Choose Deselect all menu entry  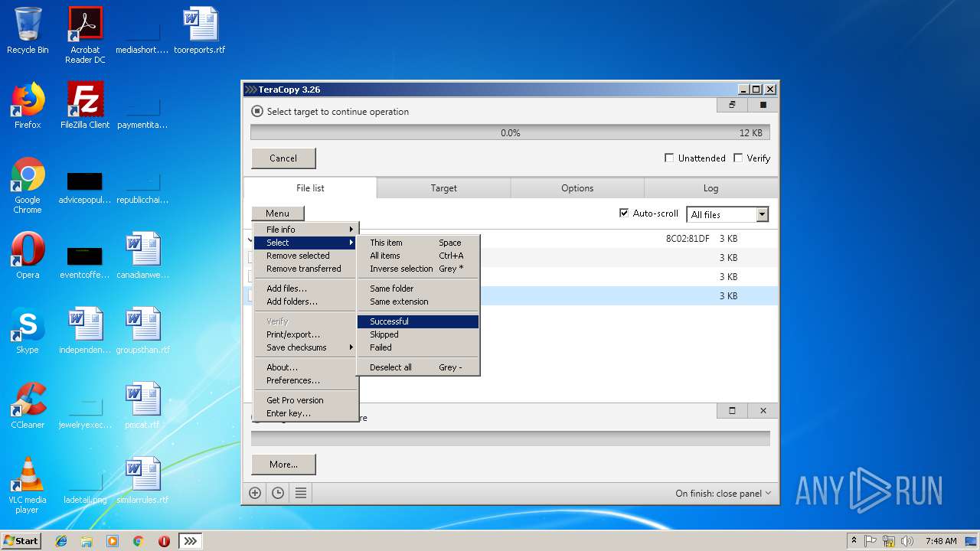point(418,367)
